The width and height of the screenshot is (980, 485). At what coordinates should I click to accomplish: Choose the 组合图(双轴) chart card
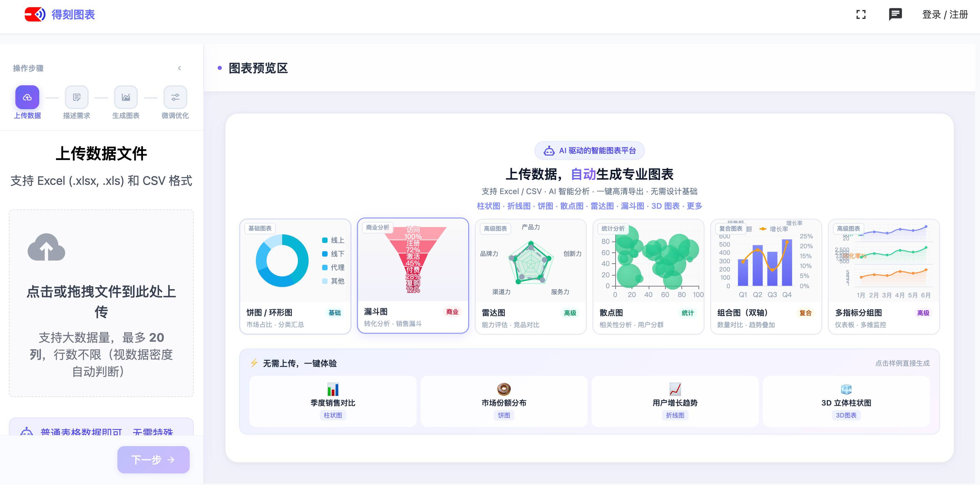coord(766,277)
